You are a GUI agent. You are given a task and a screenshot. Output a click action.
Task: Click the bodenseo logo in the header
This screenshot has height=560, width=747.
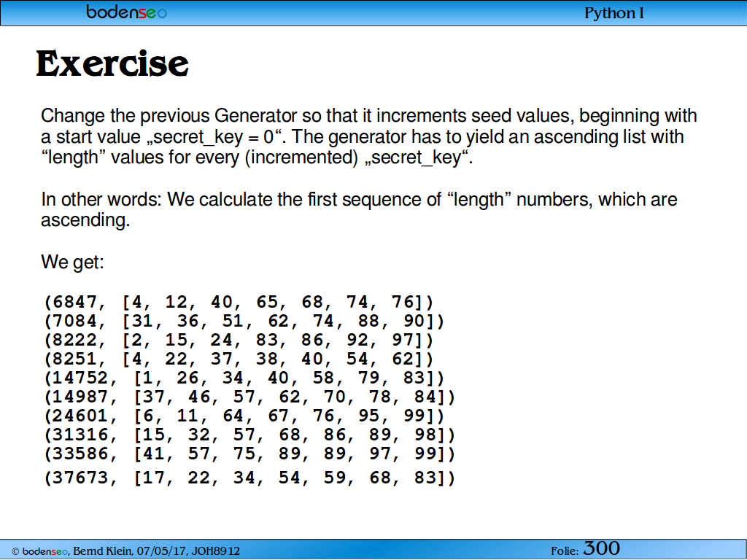pyautogui.click(x=127, y=12)
